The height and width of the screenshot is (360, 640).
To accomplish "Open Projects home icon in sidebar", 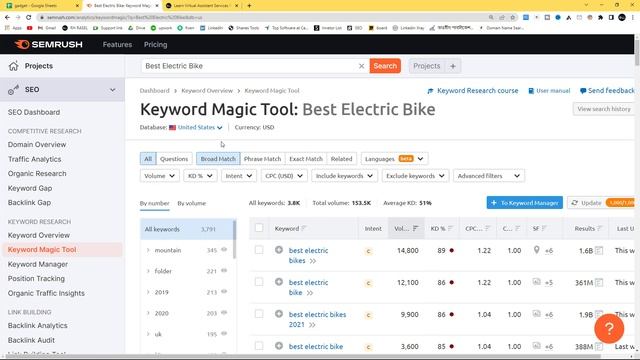I will pos(13,66).
